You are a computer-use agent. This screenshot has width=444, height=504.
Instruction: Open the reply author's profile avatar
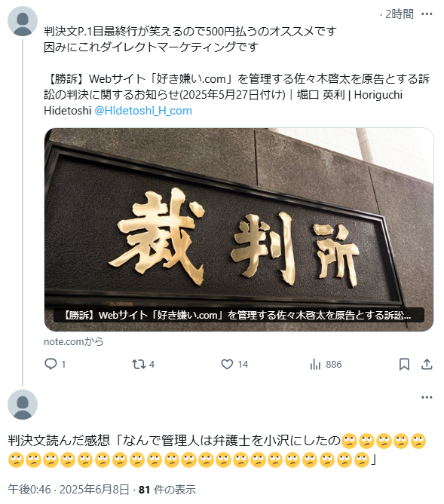pos(23,405)
